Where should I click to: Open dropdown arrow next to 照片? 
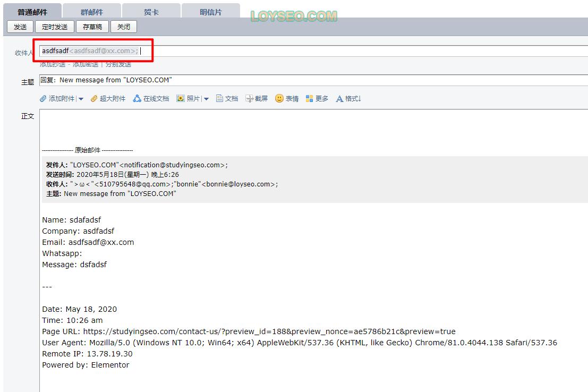(x=206, y=99)
